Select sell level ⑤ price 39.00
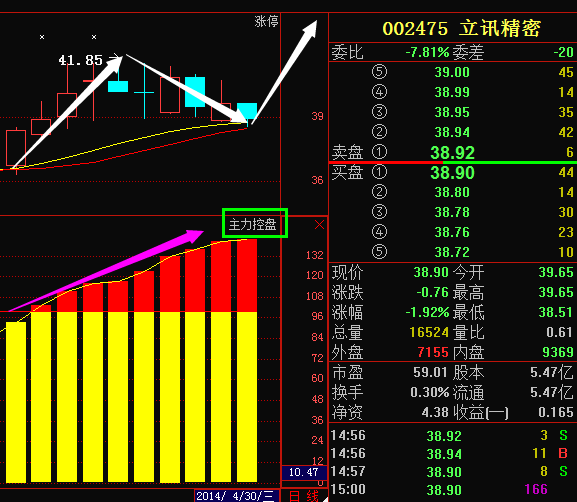Viewport: 577px width, 502px height. click(x=452, y=72)
